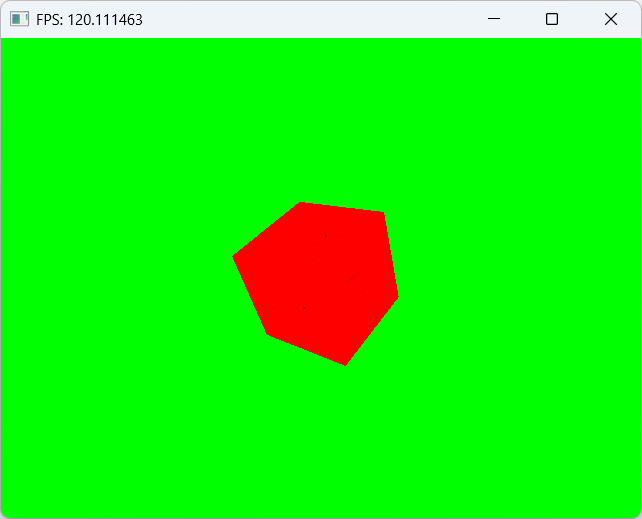Click the midpoint of the pentagon's top edge
This screenshot has height=519, width=642.
point(342,208)
